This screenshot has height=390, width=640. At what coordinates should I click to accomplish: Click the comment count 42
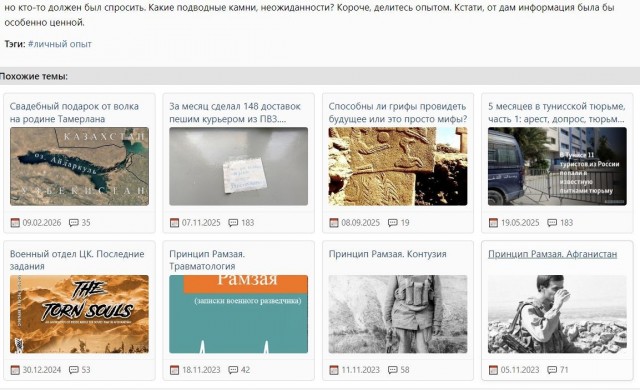point(245,370)
